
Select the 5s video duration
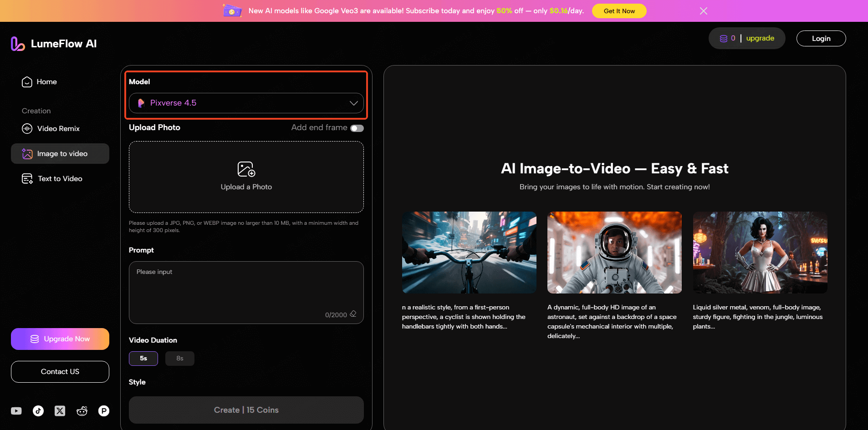click(x=143, y=359)
